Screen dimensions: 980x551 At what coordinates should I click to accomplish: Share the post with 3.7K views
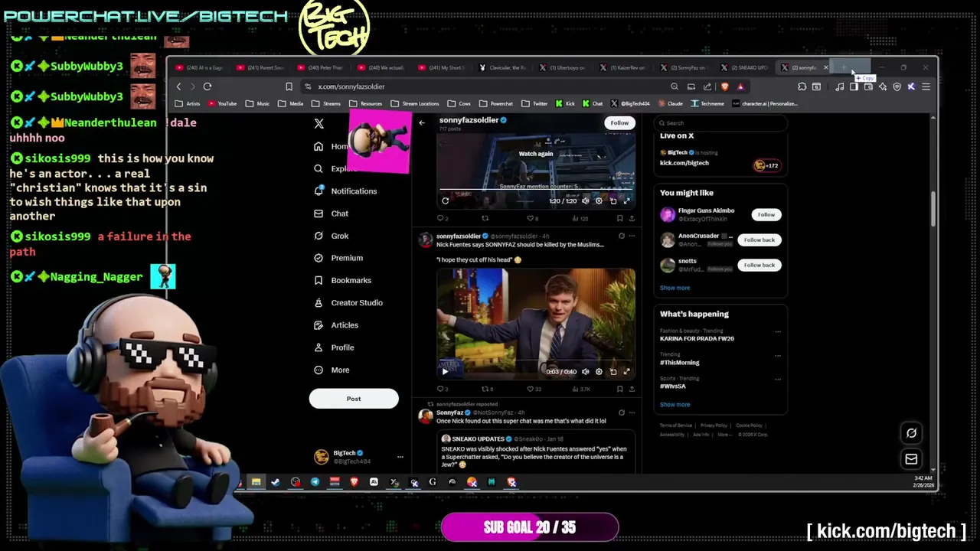coord(632,389)
